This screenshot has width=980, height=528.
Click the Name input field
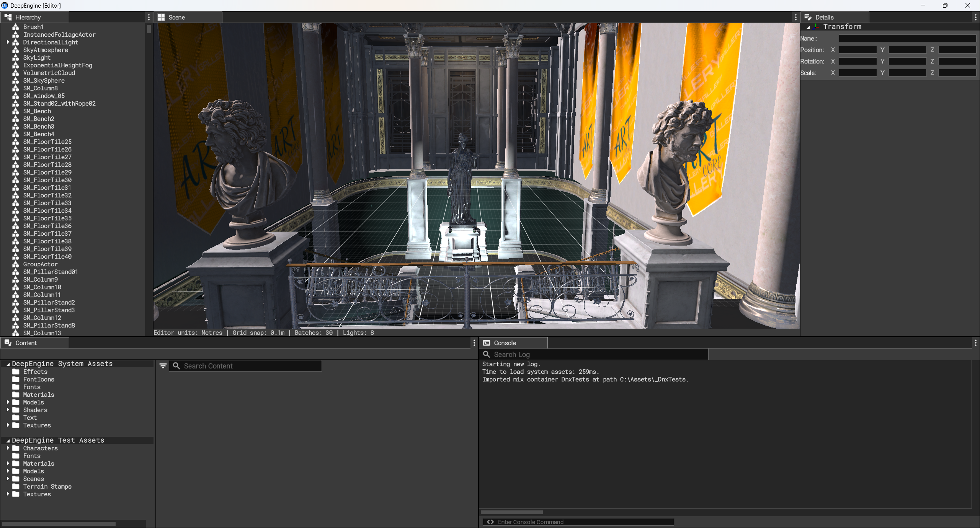click(x=907, y=38)
